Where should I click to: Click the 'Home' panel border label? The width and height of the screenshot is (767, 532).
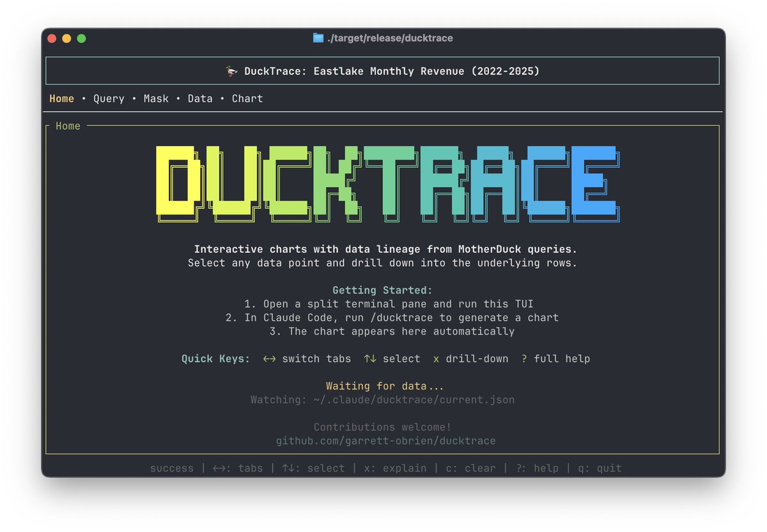(x=68, y=126)
